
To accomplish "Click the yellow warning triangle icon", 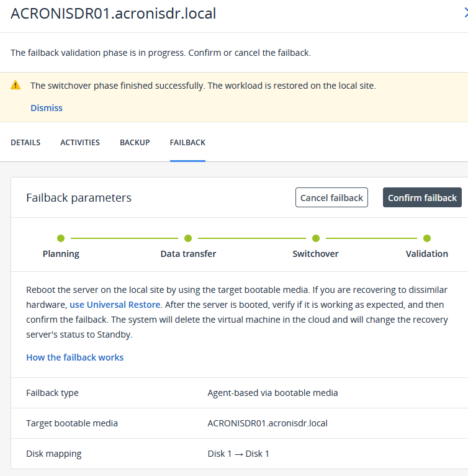I will [x=16, y=85].
